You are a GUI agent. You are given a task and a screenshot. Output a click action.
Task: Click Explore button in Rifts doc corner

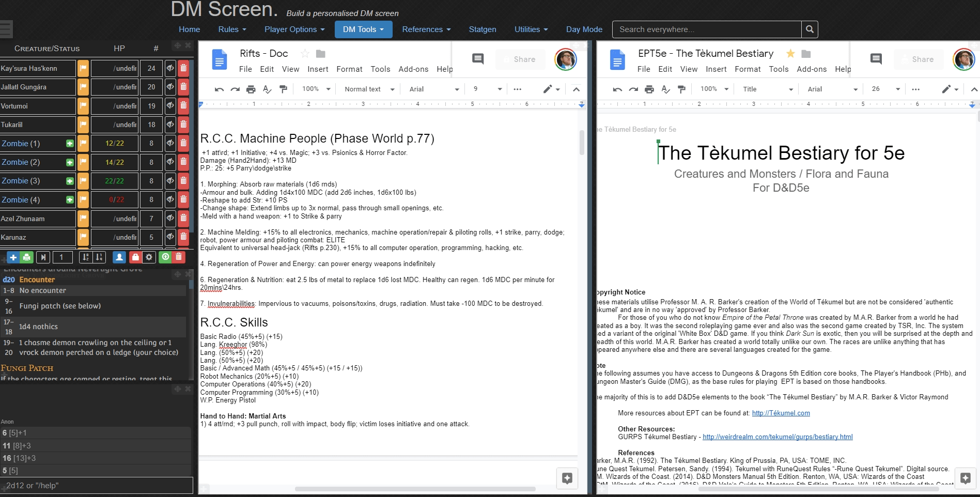[x=567, y=478]
